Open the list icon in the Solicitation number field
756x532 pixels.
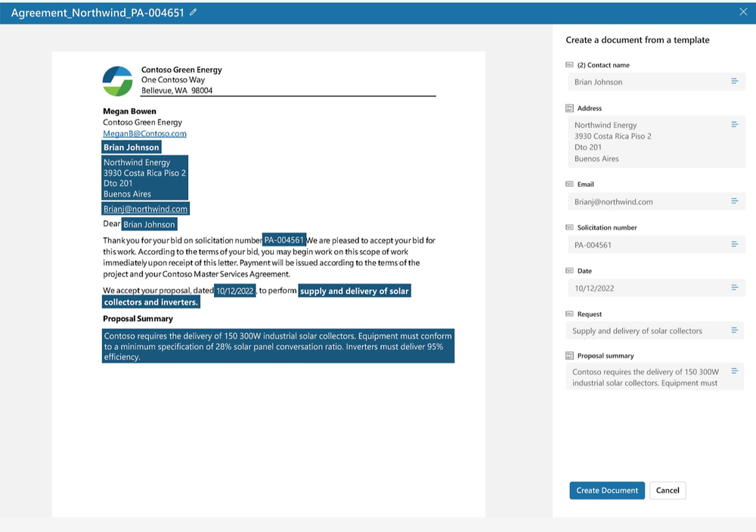click(x=734, y=244)
